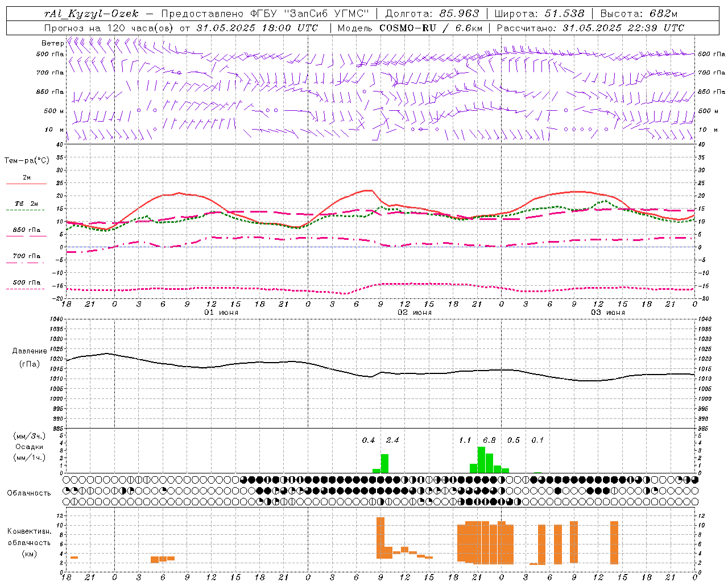Click the 700 гПа temperature legend entry
The height and width of the screenshot is (582, 728).
click(x=27, y=256)
